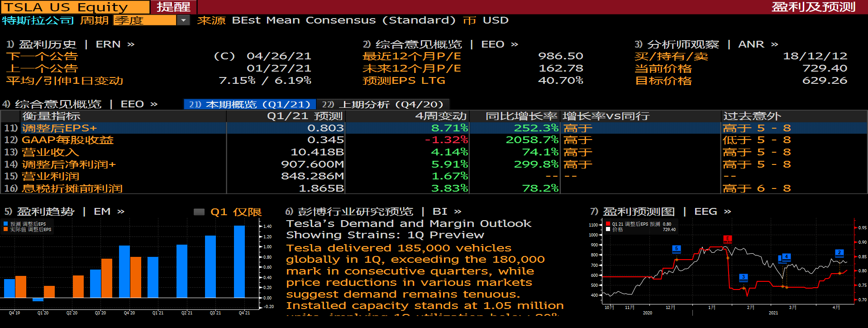868x328 pixels.
Task: Click the Q1'20 negative forecast EPS bar
Action: (38, 299)
